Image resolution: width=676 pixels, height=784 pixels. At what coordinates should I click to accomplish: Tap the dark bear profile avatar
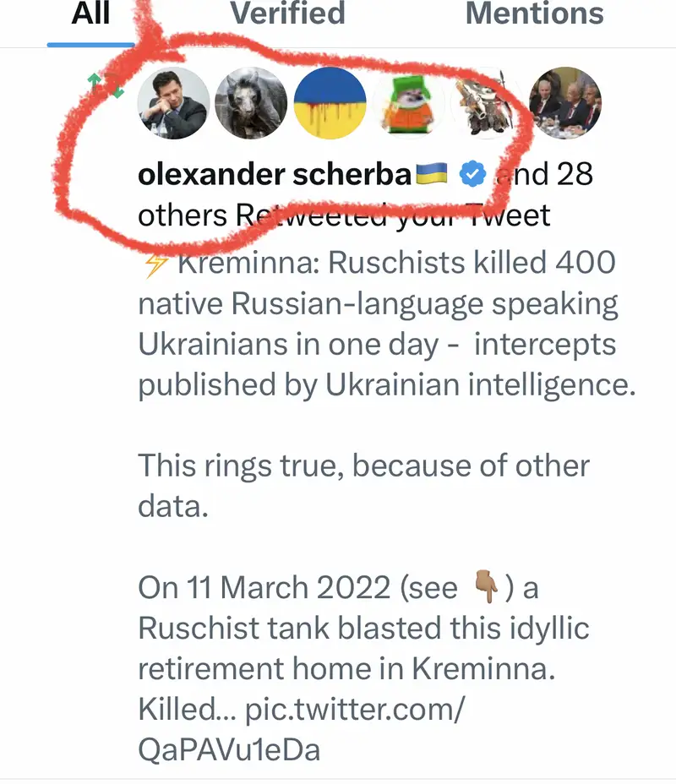251,103
